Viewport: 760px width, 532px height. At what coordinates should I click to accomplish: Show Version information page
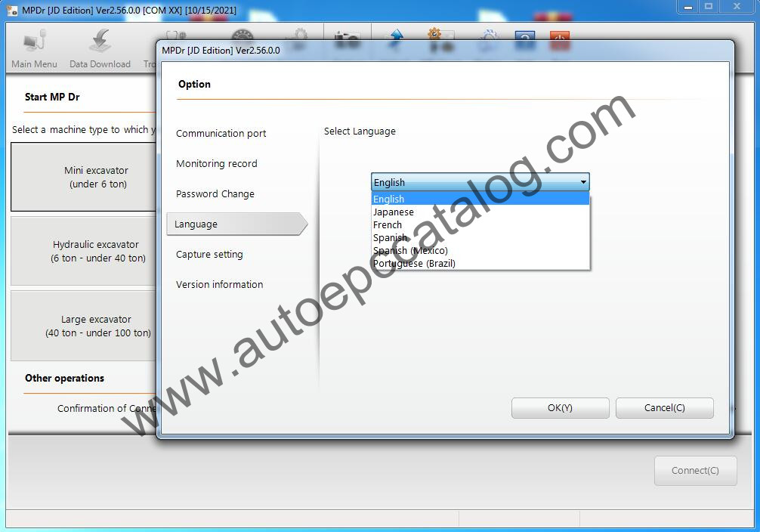(220, 285)
